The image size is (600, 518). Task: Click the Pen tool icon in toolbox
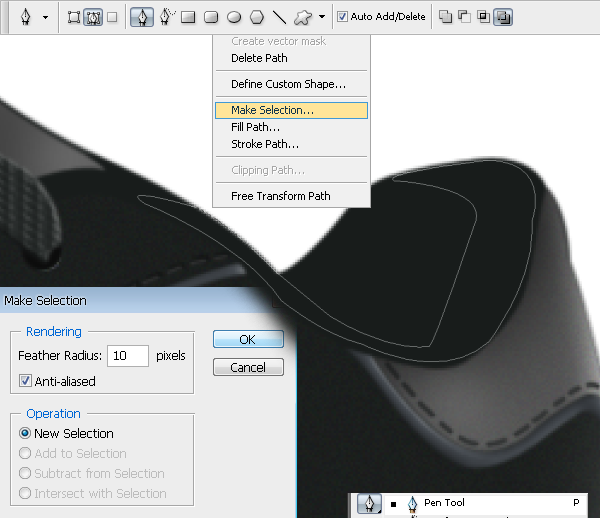pyautogui.click(x=369, y=503)
